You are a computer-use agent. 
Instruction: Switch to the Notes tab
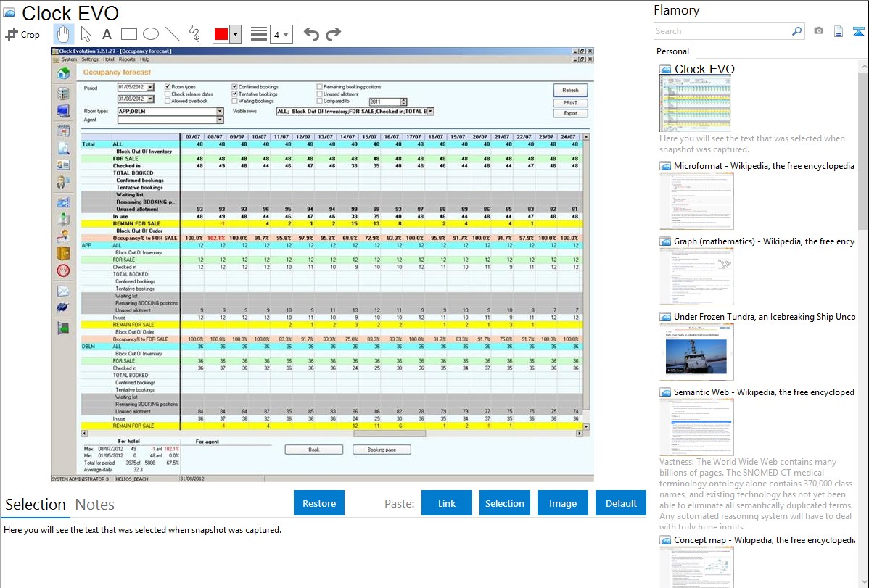tap(95, 505)
